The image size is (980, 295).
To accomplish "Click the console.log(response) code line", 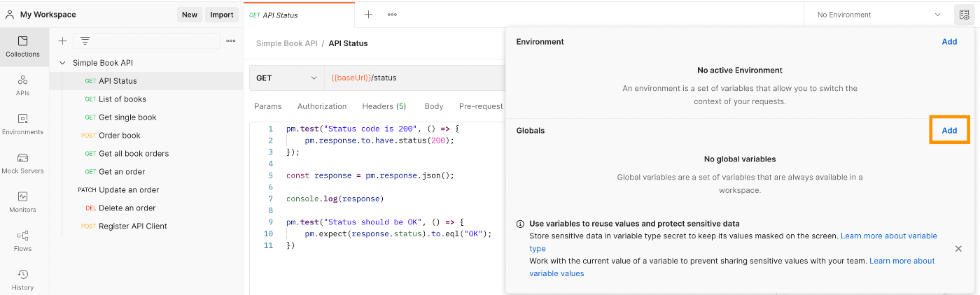I will [335, 199].
